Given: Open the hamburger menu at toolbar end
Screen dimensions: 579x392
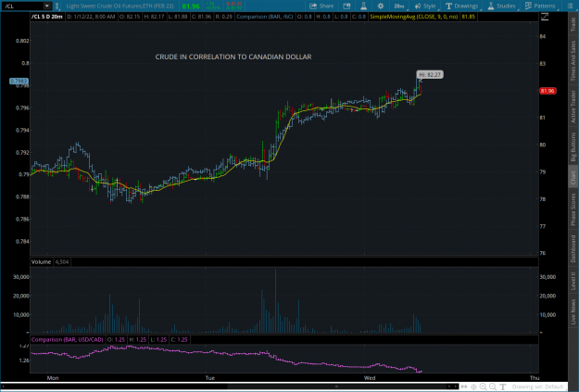Looking at the screenshot, I should click(x=570, y=6).
